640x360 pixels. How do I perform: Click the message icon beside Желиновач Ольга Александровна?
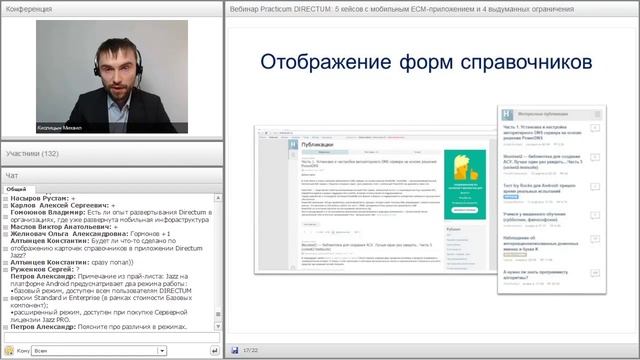pos(6,234)
